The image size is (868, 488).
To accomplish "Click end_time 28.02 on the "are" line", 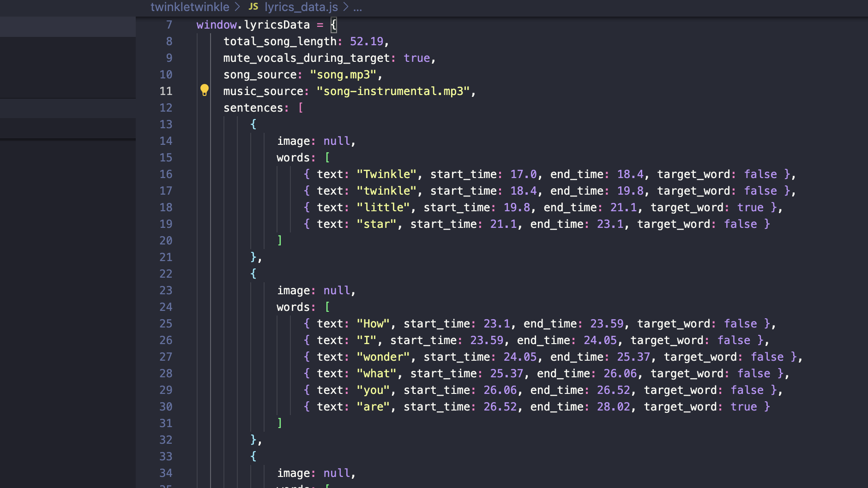I will pos(614,407).
